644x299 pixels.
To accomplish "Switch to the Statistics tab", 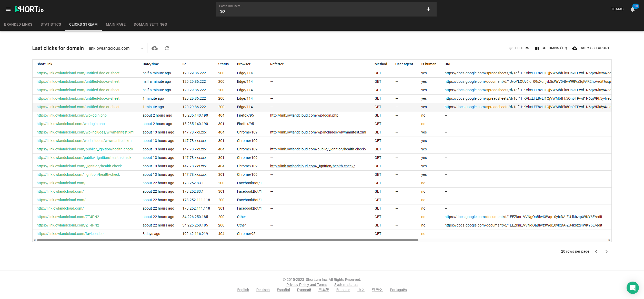I will coord(51,24).
